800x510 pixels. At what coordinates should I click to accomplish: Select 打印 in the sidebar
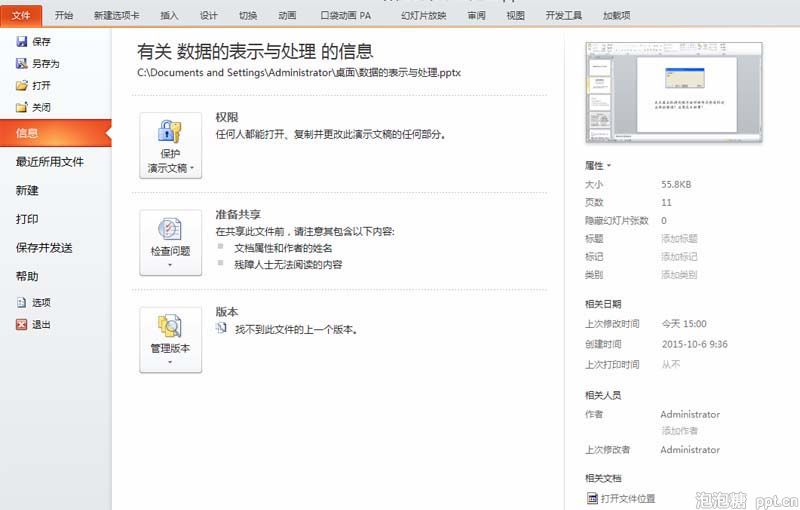[x=27, y=219]
